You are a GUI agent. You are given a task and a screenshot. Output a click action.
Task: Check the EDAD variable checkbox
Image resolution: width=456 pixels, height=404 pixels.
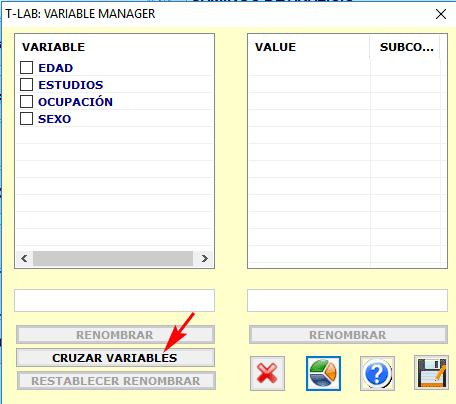click(x=26, y=67)
